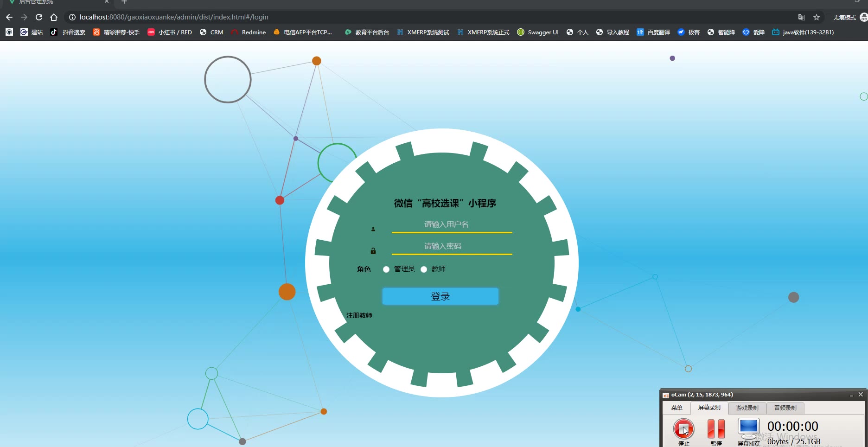Switch to oCam 屏幕录制 tab
The width and height of the screenshot is (868, 447).
tap(709, 408)
